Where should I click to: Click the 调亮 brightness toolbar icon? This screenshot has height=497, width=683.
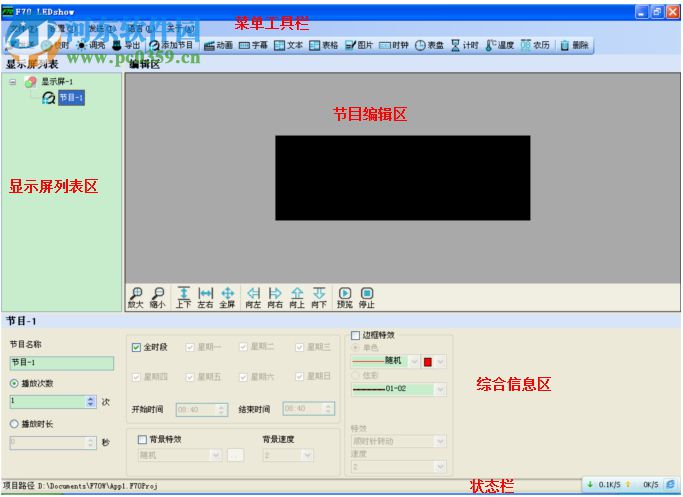pos(91,45)
